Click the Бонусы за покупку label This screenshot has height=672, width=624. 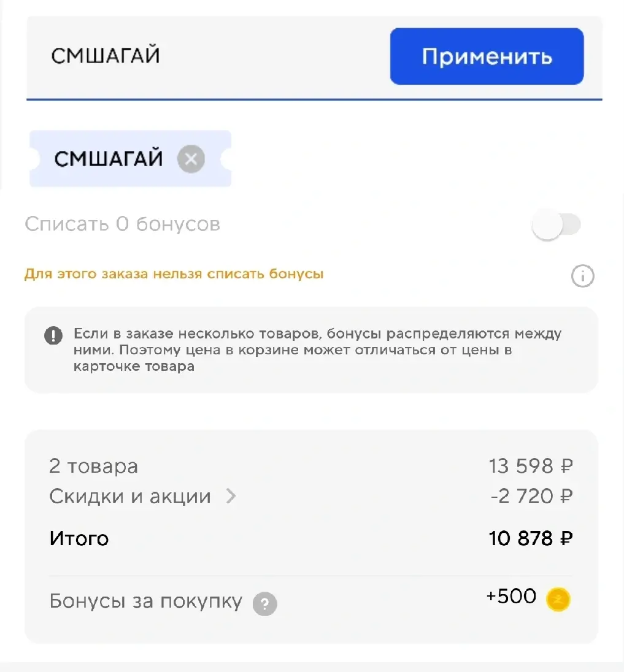145,601
